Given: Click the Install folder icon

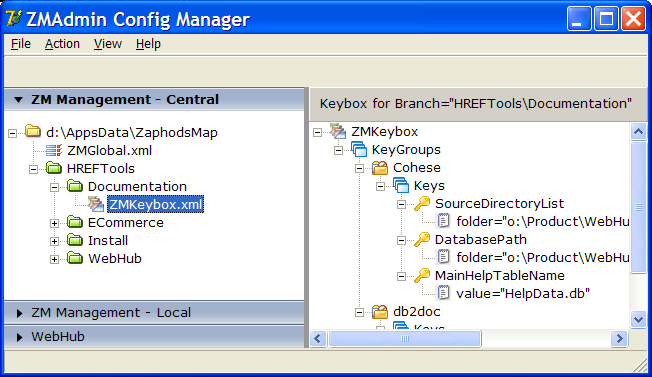Looking at the screenshot, I should (x=75, y=240).
